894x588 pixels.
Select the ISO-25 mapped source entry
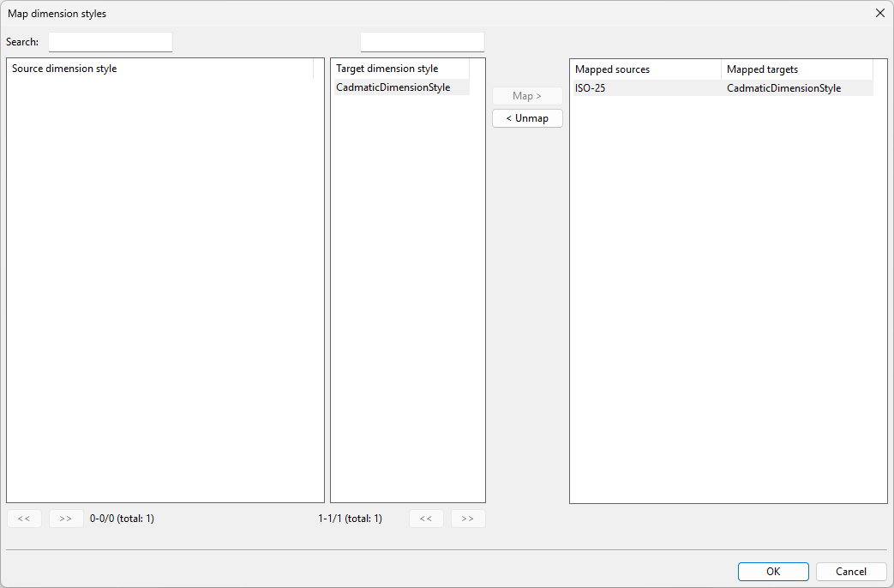tap(591, 88)
